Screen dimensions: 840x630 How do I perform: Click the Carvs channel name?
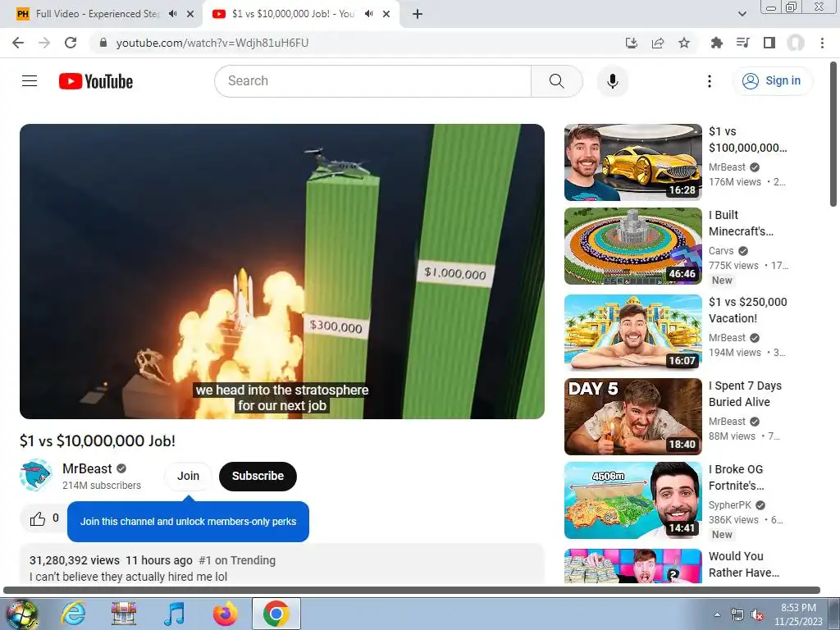[721, 251]
